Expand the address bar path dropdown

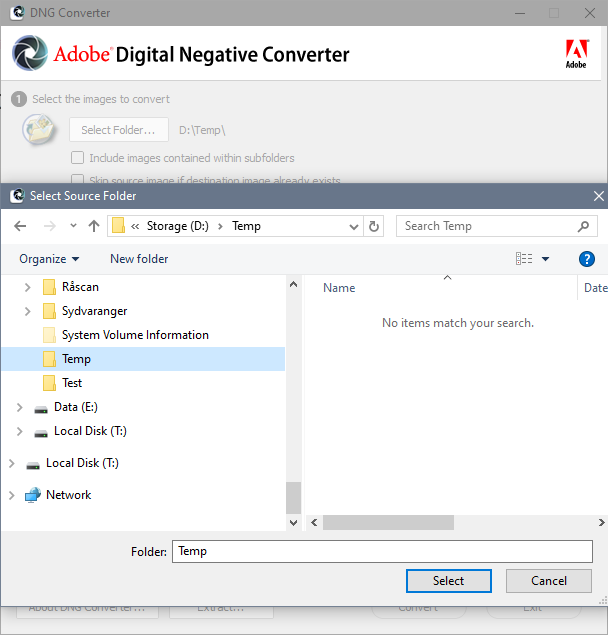(x=354, y=226)
